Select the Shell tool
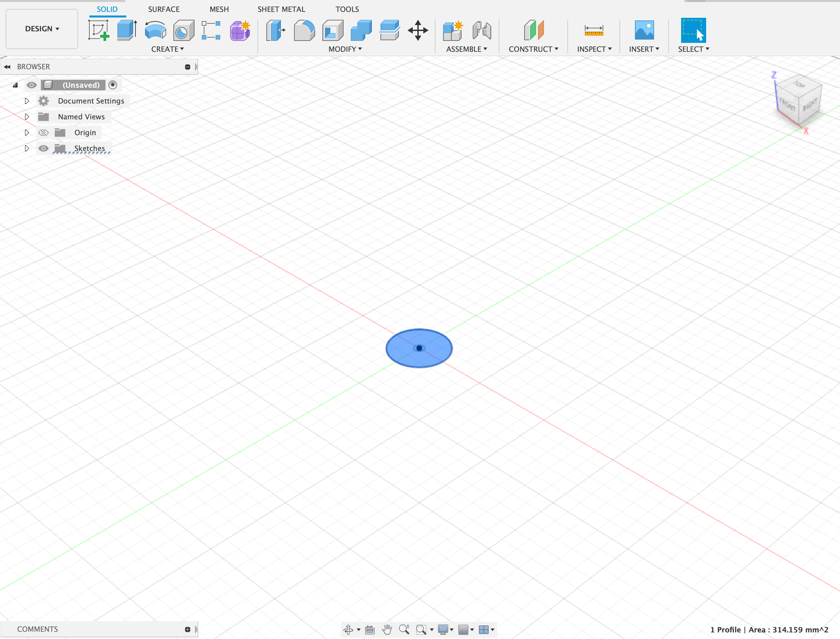The height and width of the screenshot is (639, 840). pos(333,30)
